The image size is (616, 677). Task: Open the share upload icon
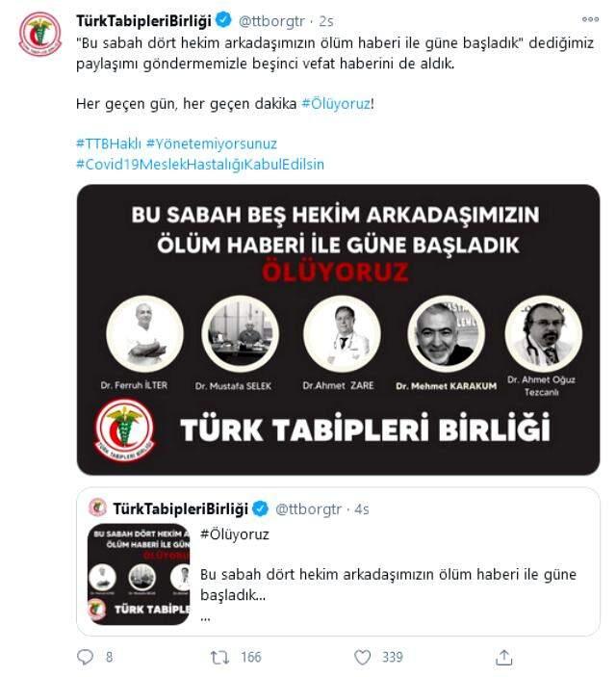pyautogui.click(x=503, y=658)
